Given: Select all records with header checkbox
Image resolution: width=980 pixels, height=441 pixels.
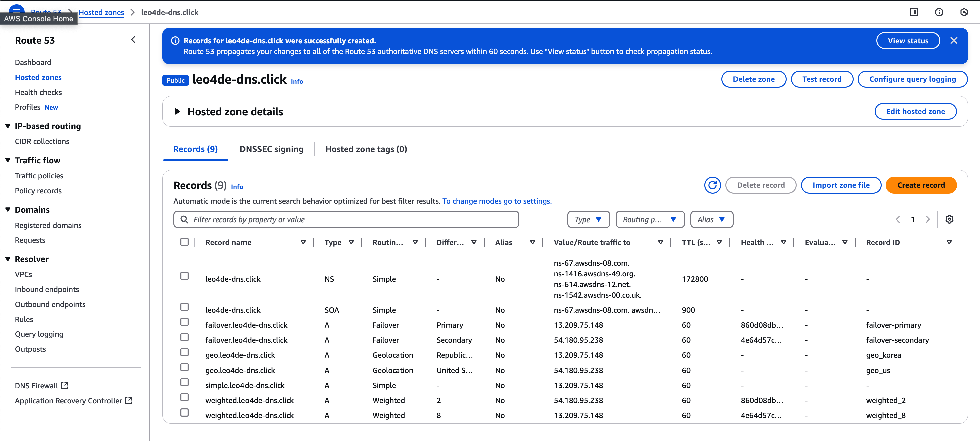Looking at the screenshot, I should point(185,242).
